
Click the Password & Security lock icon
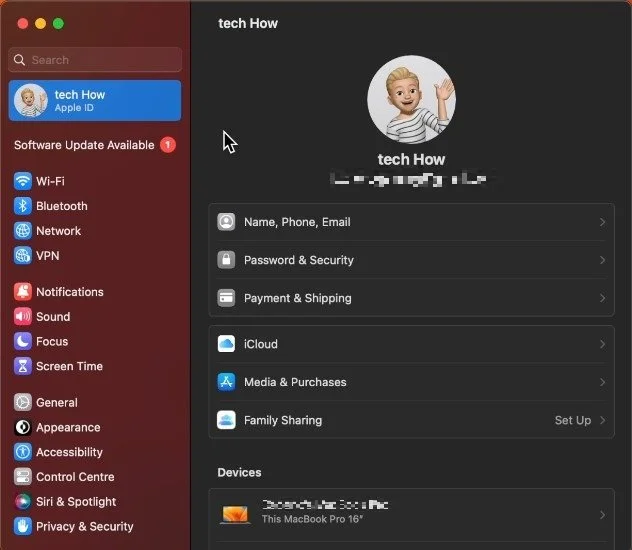pyautogui.click(x=226, y=260)
